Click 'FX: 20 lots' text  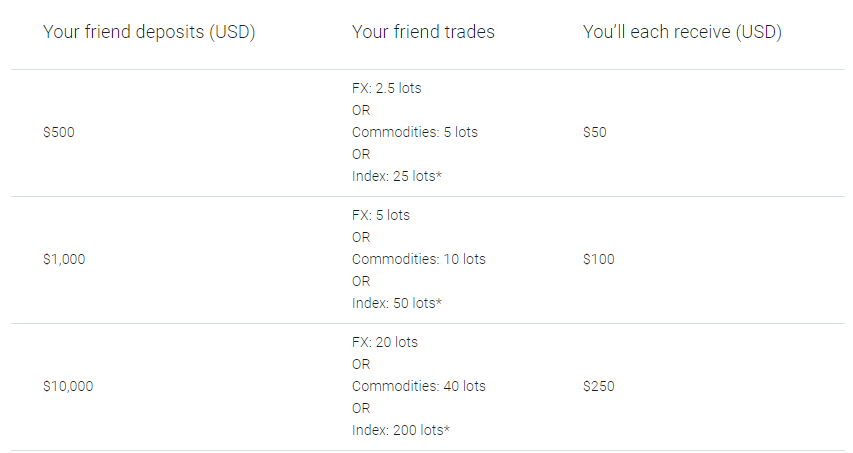[385, 342]
